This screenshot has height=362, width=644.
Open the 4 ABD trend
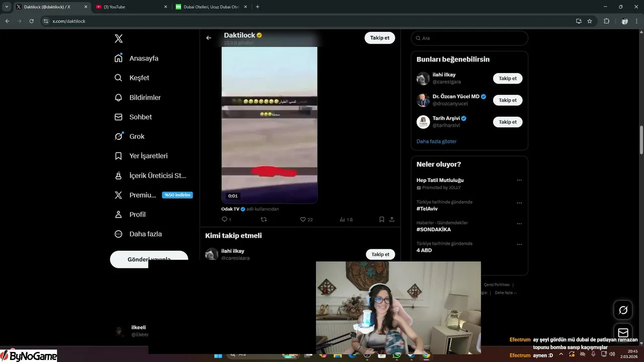[424, 250]
